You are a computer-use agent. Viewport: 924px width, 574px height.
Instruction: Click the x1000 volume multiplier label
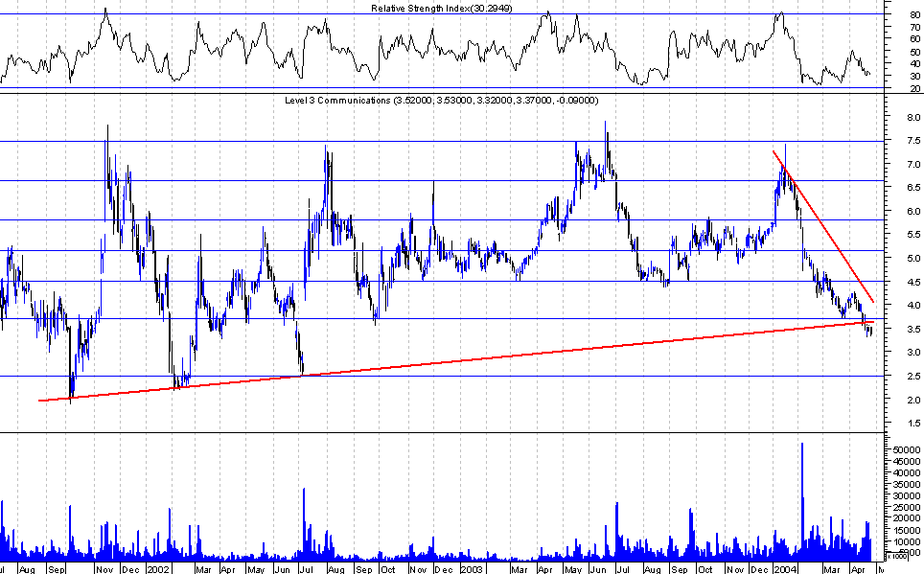[x=897, y=557]
